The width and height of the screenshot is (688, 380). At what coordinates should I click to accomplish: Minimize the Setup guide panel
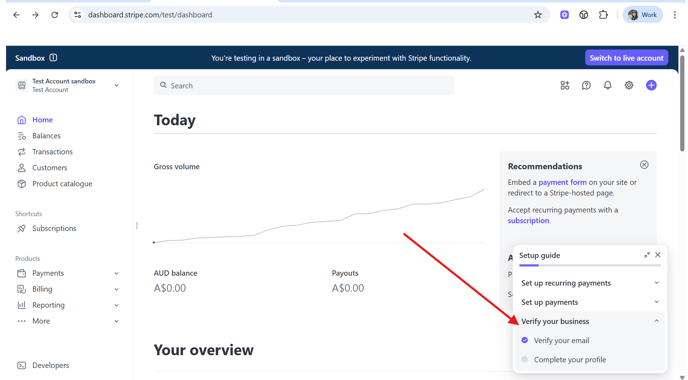647,255
